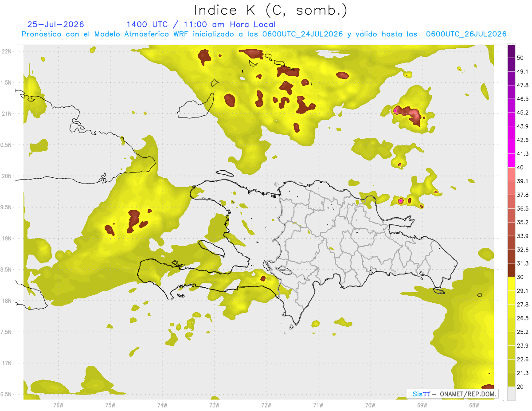Click the '25.2' colorbar value
This screenshot has width=532, height=411.
523,332
